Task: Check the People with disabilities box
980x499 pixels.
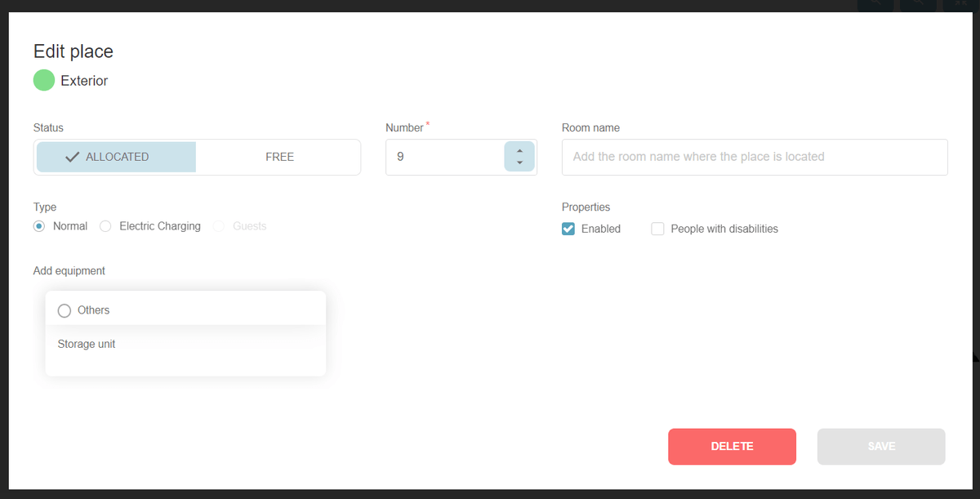Action: (x=657, y=229)
